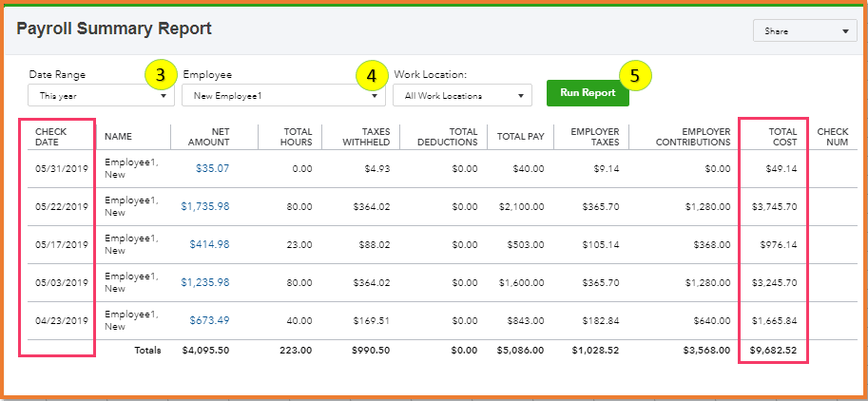
Task: Click the TAXES WITHHELD column header
Action: pyautogui.click(x=366, y=137)
